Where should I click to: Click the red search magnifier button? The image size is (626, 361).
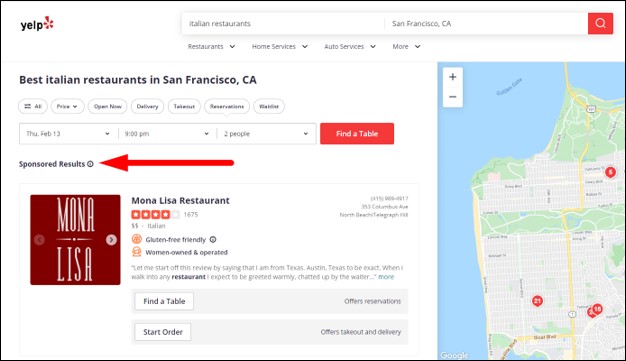click(x=600, y=24)
